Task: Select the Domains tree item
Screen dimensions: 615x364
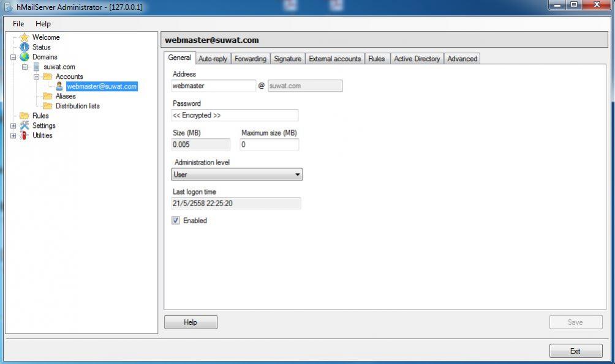Action: [x=45, y=57]
